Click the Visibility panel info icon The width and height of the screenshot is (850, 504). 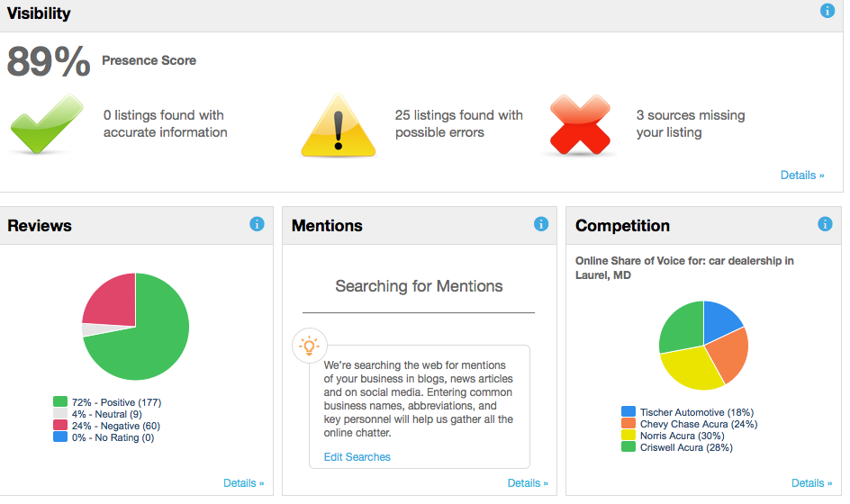point(827,10)
